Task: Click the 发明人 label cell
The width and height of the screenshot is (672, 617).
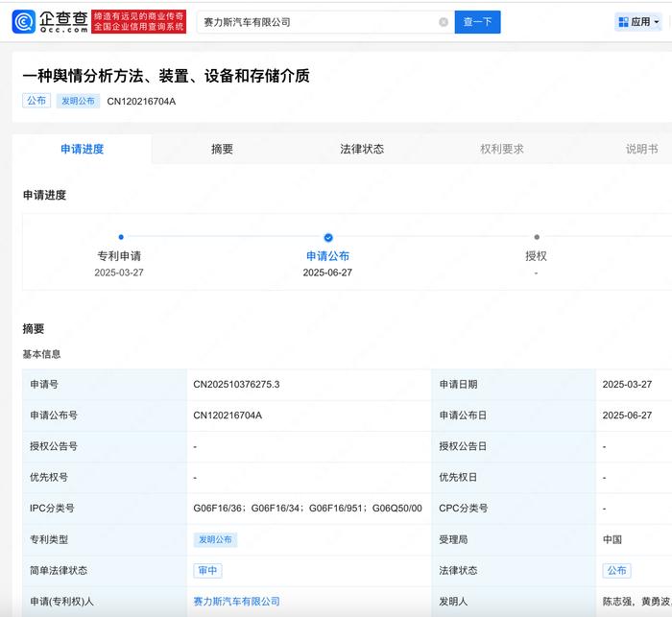Action: (514, 601)
